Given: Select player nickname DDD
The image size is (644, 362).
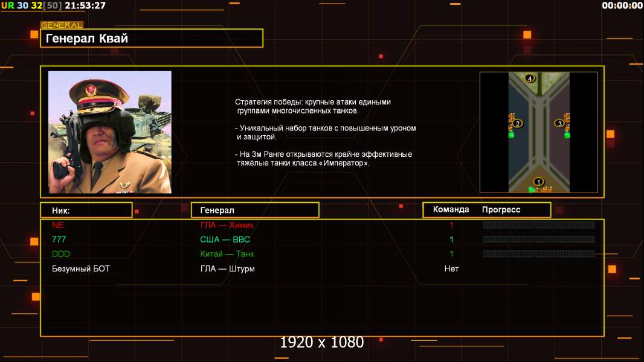Looking at the screenshot, I should [x=61, y=254].
